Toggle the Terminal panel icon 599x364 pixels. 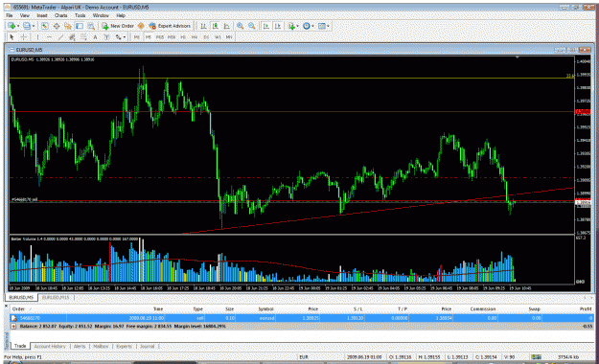[x=80, y=26]
